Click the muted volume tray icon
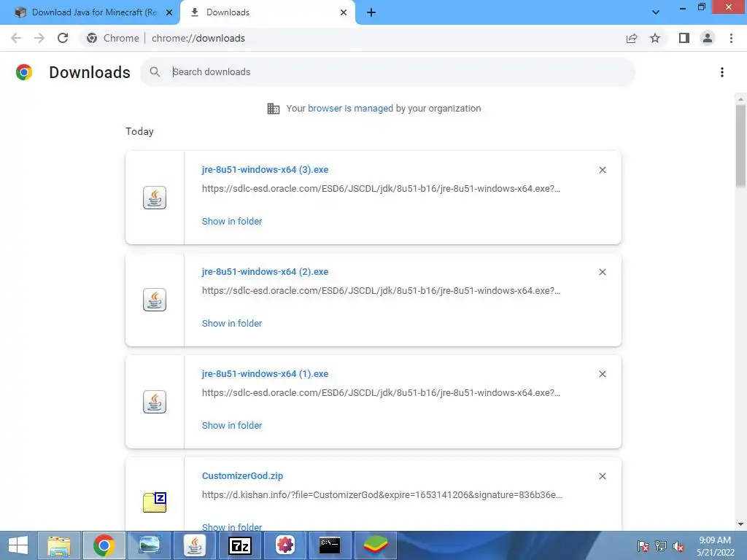The height and width of the screenshot is (560, 747). pos(678,545)
